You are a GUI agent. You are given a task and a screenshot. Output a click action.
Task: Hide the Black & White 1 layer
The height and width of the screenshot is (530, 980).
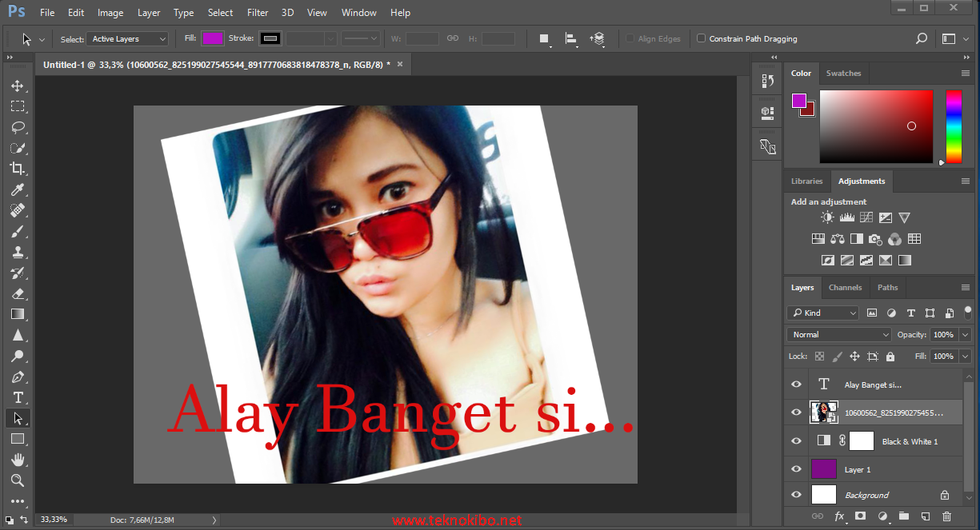[x=796, y=440]
